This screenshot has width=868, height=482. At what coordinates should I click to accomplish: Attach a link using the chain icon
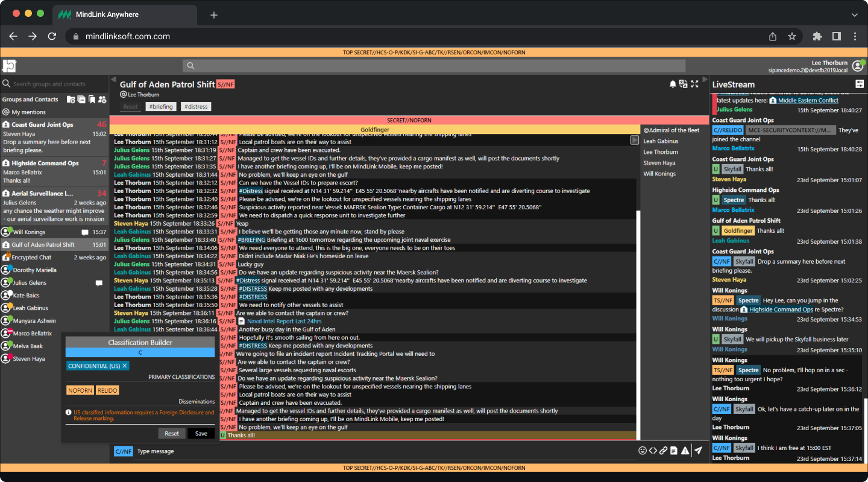664,450
